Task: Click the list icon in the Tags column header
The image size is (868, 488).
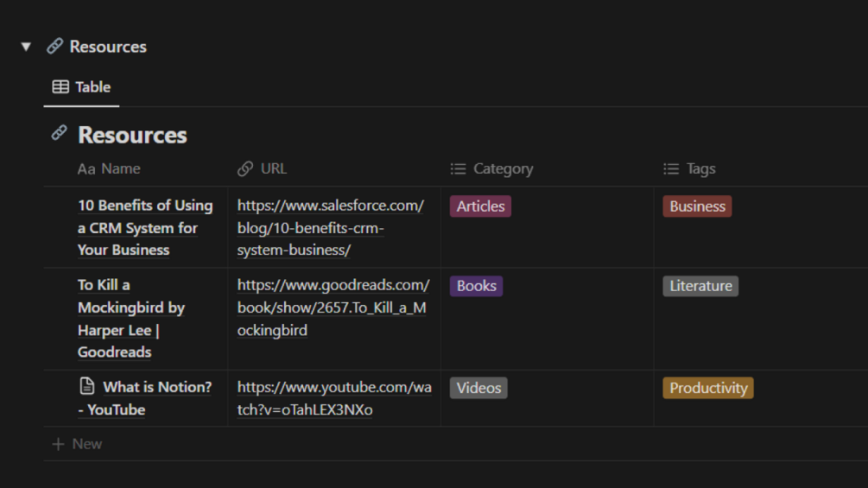Action: point(671,169)
